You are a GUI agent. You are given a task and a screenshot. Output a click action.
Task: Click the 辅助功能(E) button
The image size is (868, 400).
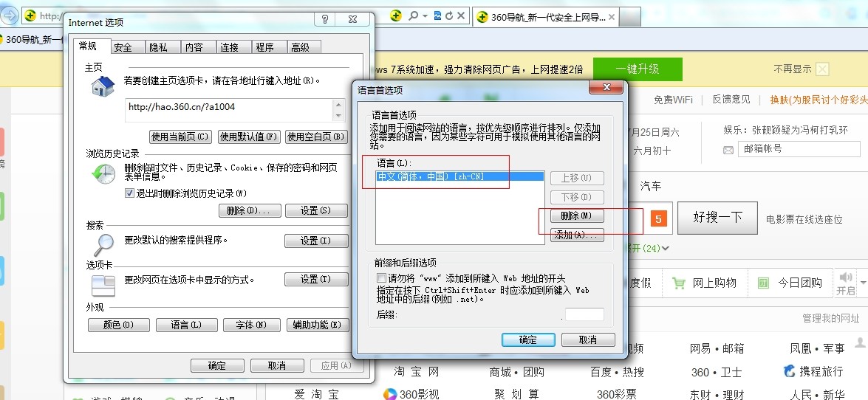point(318,325)
